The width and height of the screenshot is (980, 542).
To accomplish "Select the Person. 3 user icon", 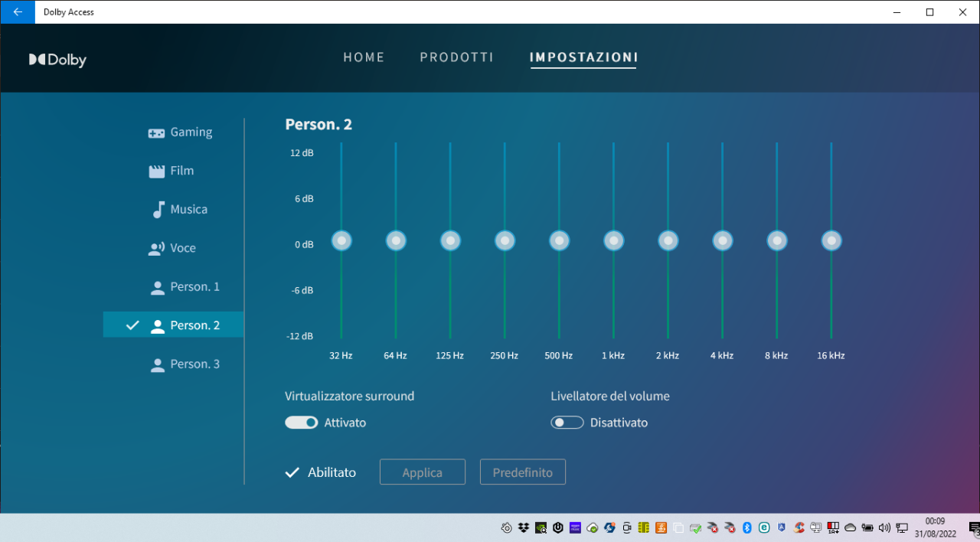I will 158,365.
